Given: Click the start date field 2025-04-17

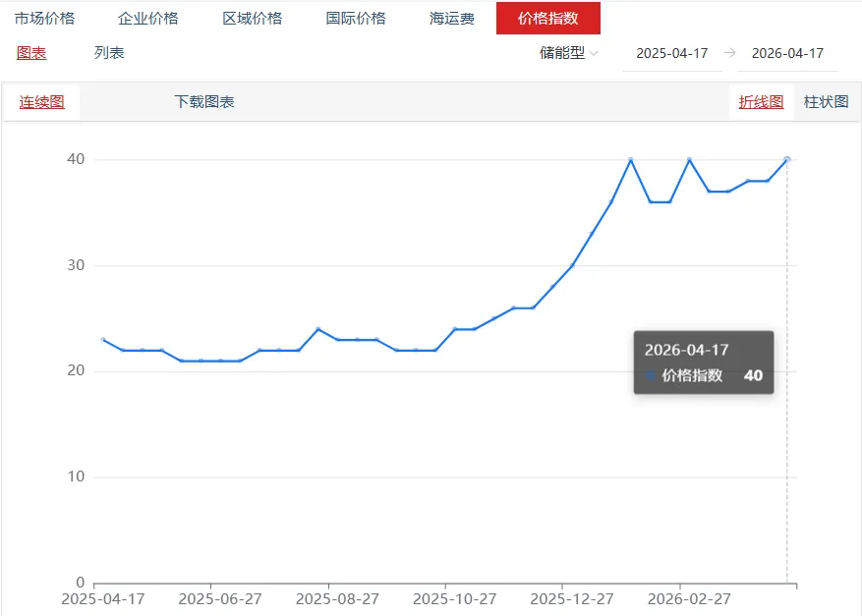Looking at the screenshot, I should [x=672, y=54].
